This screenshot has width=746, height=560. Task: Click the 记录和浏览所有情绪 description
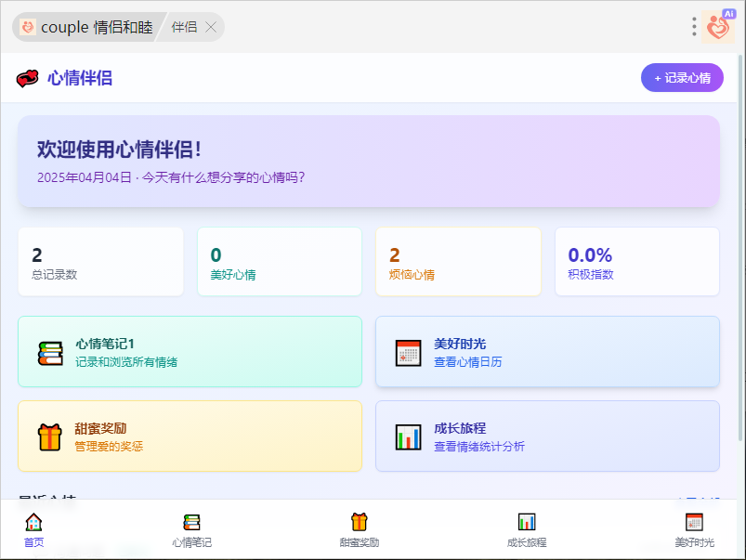click(126, 362)
